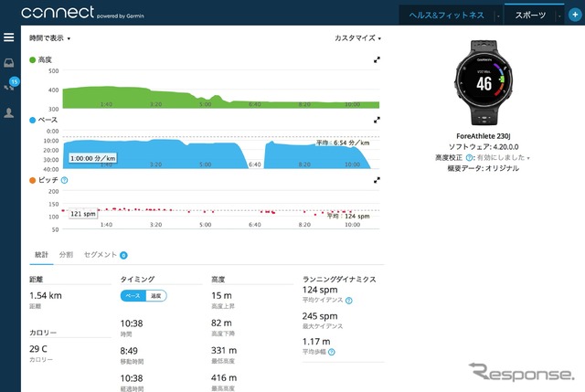
Task: Click 124 spm average cadence value
Action: [320, 290]
